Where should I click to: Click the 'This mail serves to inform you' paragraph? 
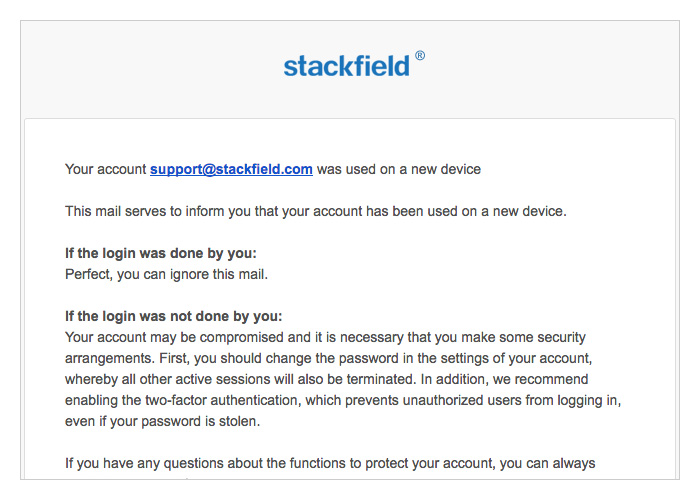(316, 211)
